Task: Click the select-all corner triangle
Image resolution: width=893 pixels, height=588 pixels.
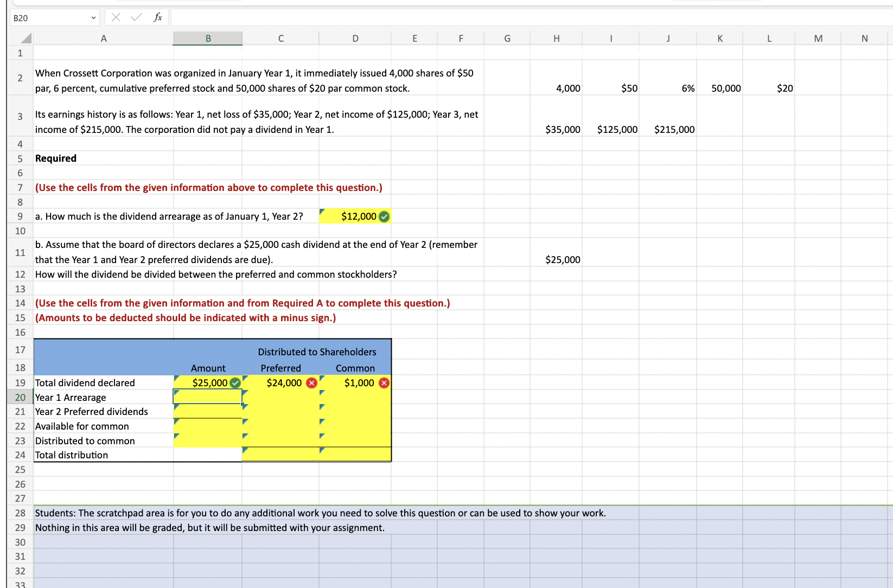Action: 26,38
